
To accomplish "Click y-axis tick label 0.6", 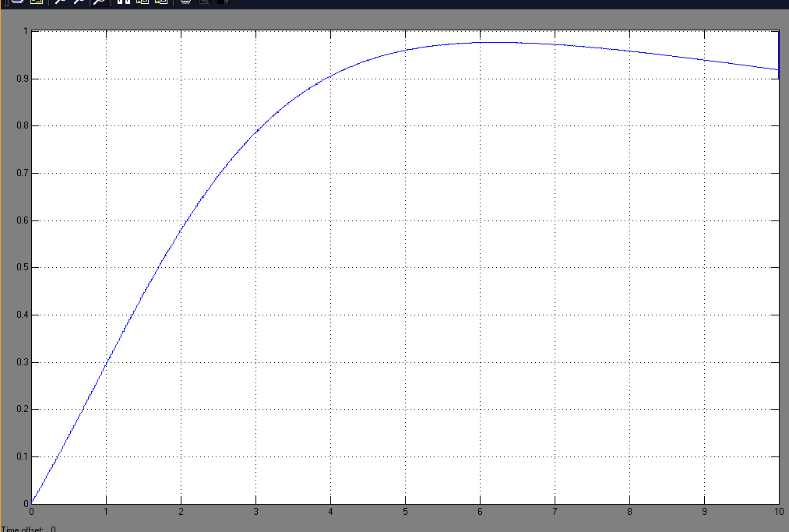I will coord(22,220).
